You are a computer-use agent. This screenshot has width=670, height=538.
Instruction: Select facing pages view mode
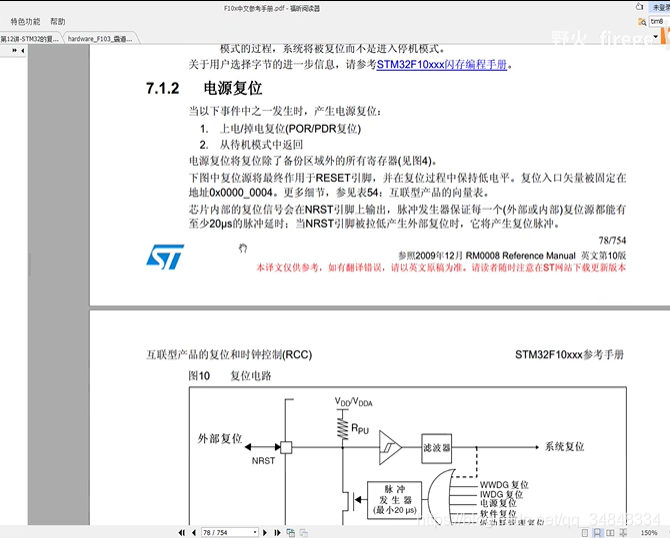pyautogui.click(x=610, y=533)
